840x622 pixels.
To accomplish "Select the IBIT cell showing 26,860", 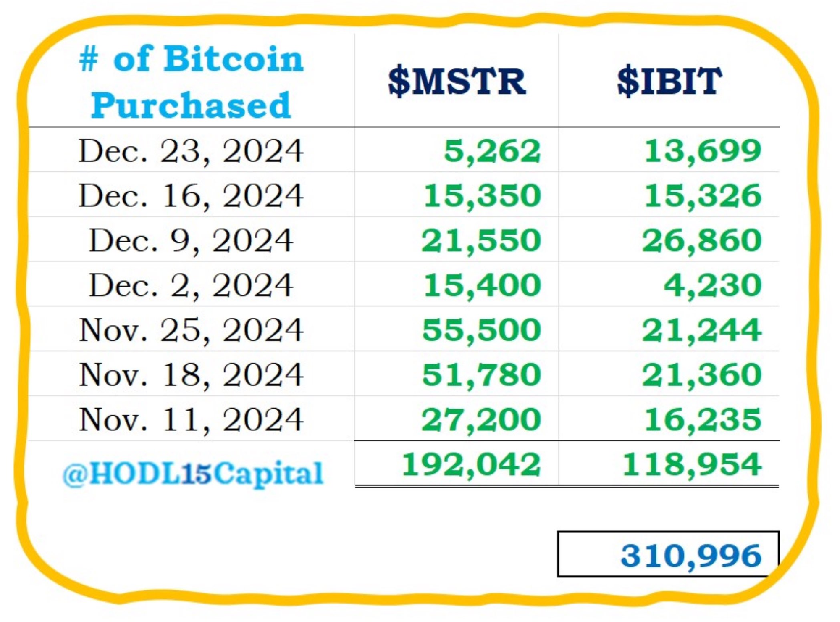I will pos(702,241).
